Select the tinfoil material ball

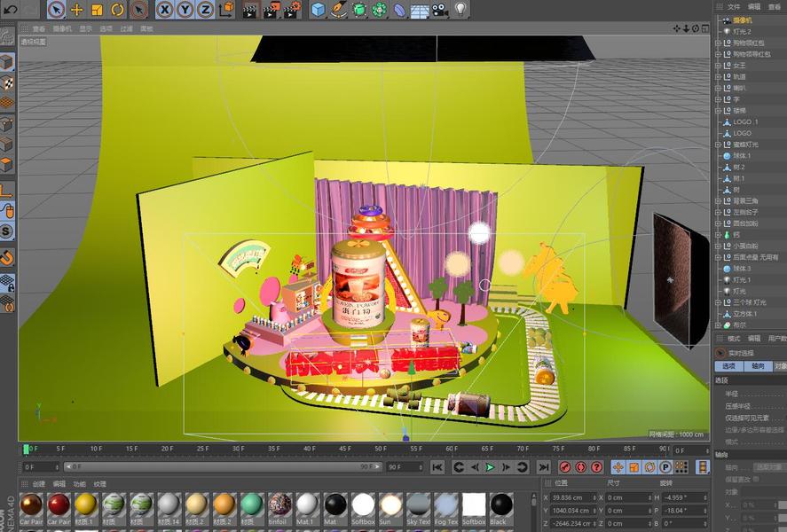(279, 505)
